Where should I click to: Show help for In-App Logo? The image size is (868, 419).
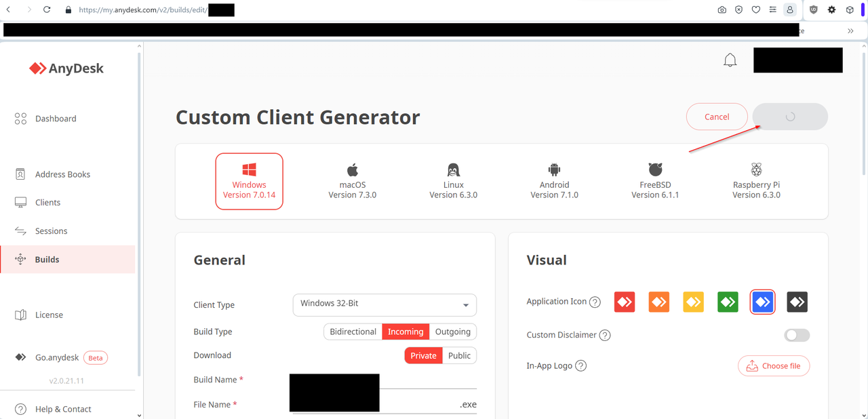(x=581, y=366)
